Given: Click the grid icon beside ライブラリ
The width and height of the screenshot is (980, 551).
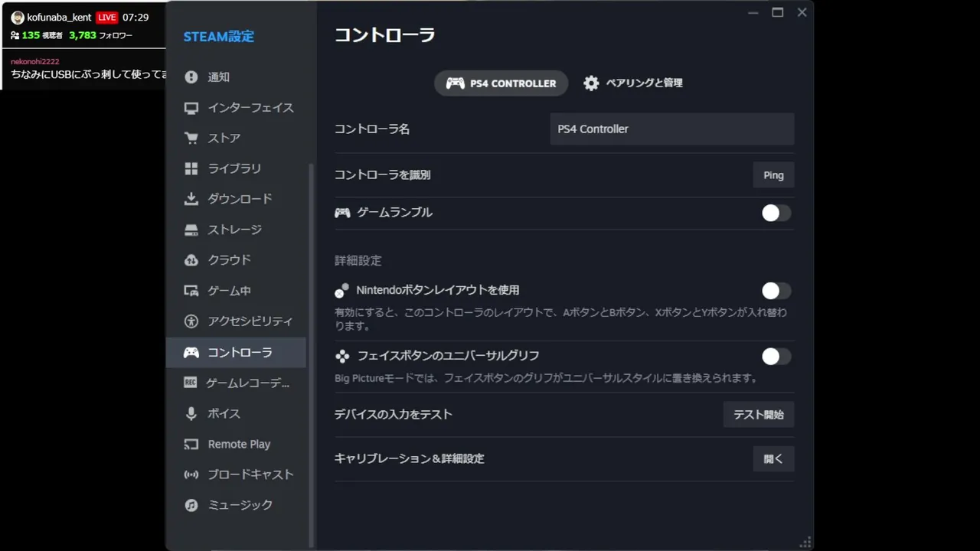Looking at the screenshot, I should [x=191, y=169].
